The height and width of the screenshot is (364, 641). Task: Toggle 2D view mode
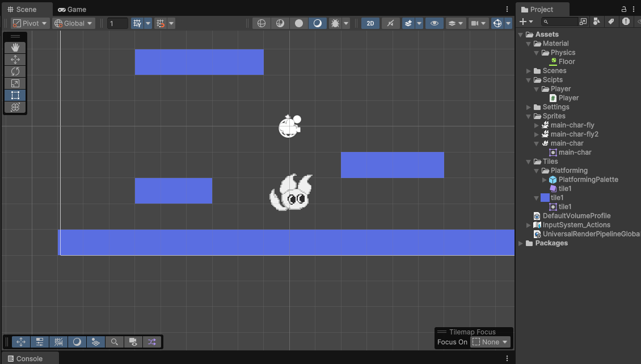point(370,23)
